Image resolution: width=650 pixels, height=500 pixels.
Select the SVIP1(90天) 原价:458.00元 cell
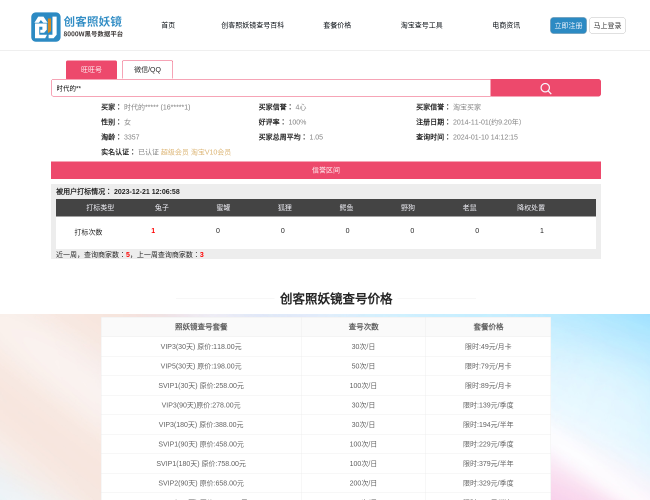tap(201, 444)
